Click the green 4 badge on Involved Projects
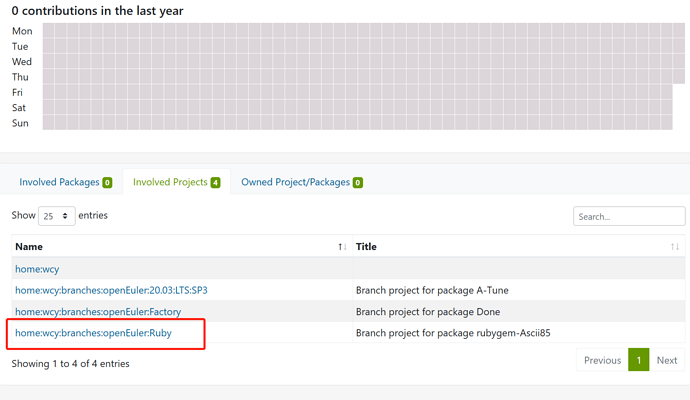This screenshot has height=400, width=690. (215, 183)
